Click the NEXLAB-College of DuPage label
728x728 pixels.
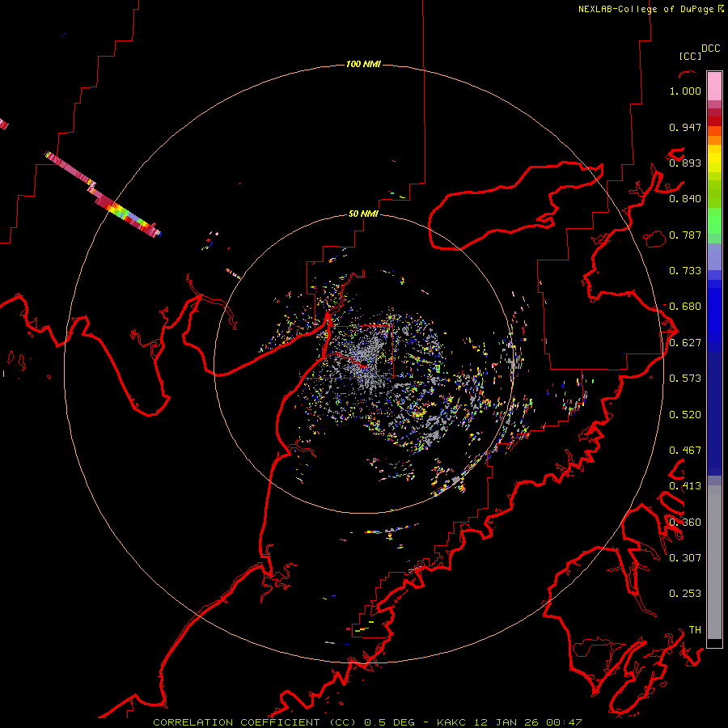tap(650, 9)
